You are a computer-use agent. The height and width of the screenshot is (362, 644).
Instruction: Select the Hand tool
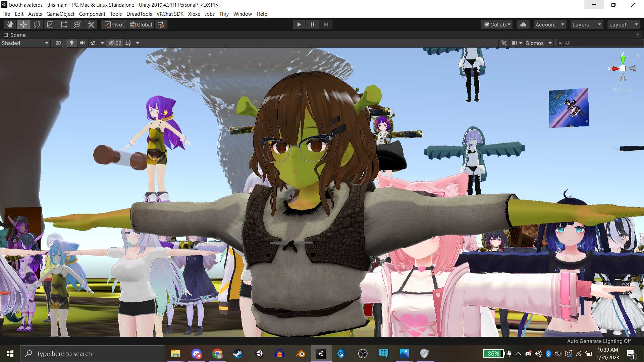(10, 24)
